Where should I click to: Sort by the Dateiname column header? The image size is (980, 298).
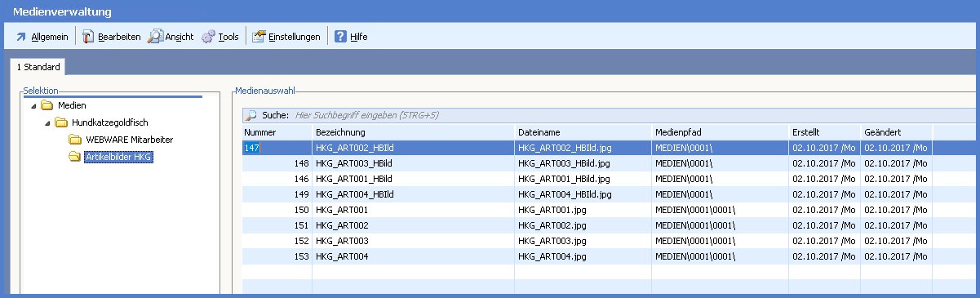pos(583,132)
